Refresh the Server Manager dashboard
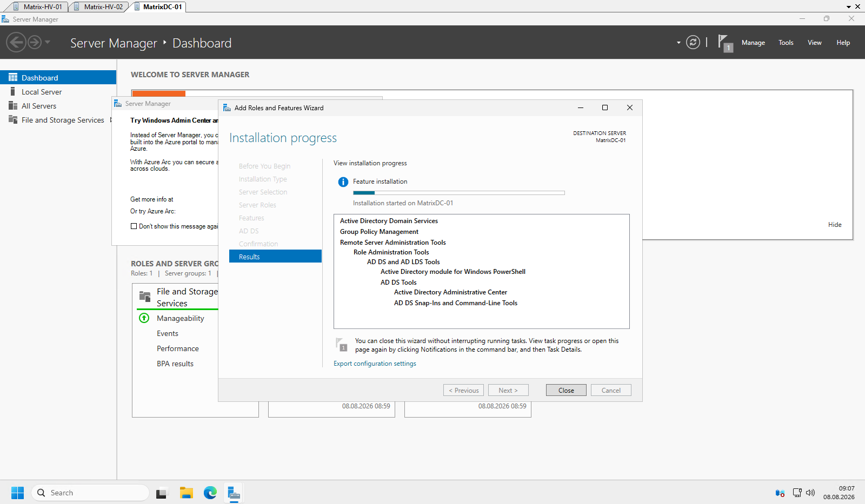The width and height of the screenshot is (865, 504). [x=693, y=42]
